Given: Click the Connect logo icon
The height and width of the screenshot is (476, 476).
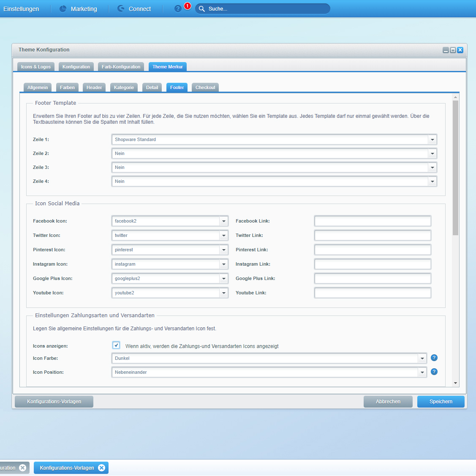Looking at the screenshot, I should 121,9.
